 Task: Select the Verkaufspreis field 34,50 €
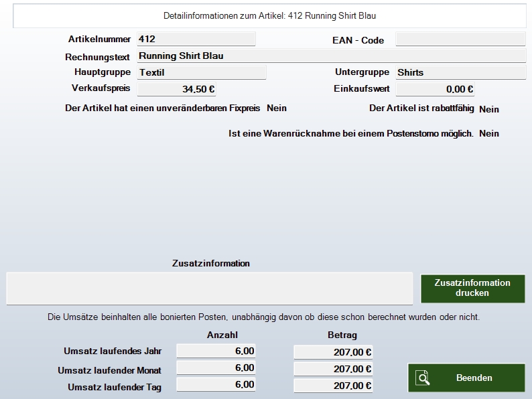(x=176, y=89)
